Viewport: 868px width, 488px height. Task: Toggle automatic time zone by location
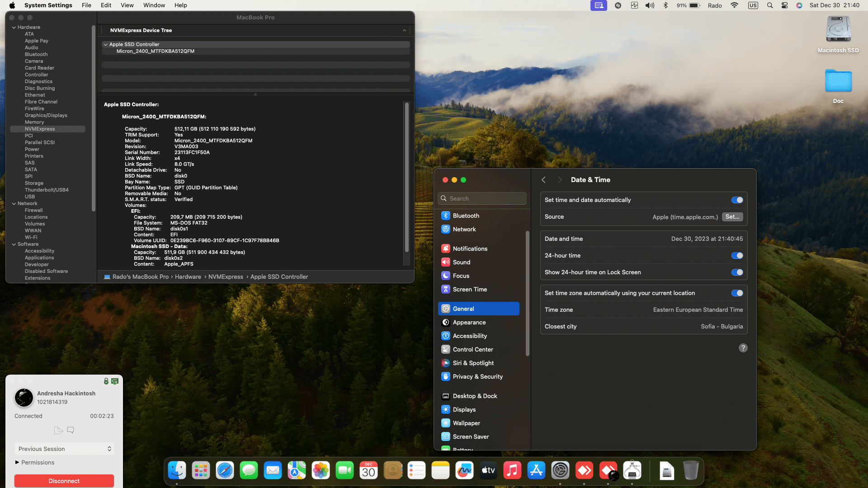(x=737, y=293)
